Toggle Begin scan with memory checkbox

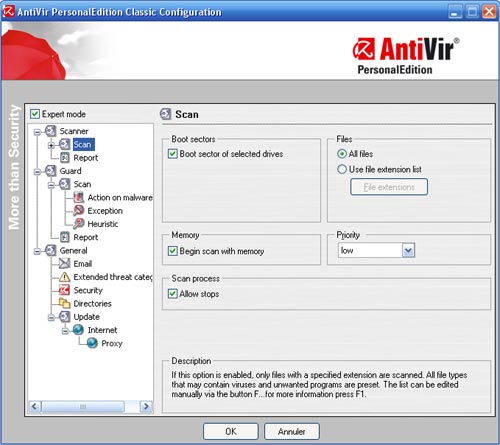coord(172,251)
